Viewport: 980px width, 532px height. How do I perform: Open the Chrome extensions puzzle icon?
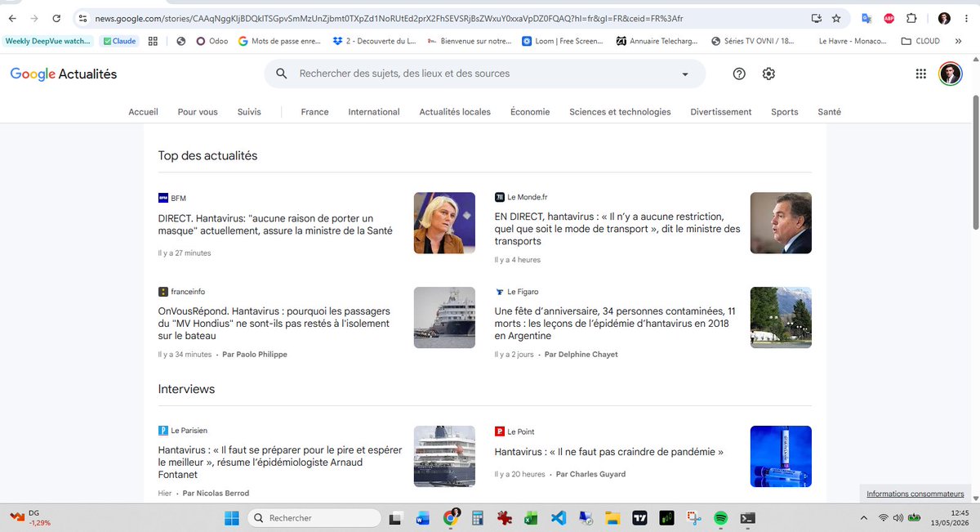pos(912,18)
